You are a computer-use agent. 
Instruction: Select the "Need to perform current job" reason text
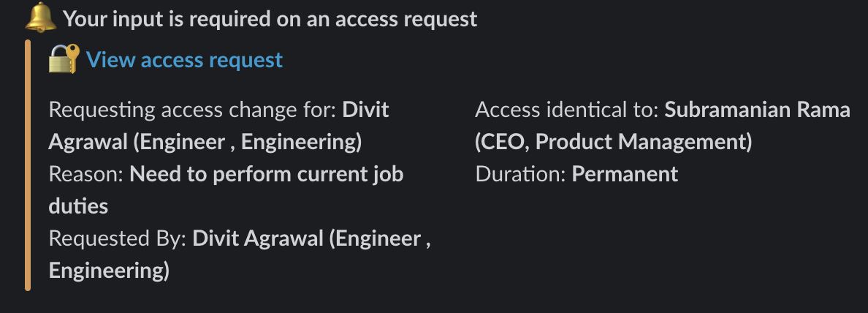267,174
